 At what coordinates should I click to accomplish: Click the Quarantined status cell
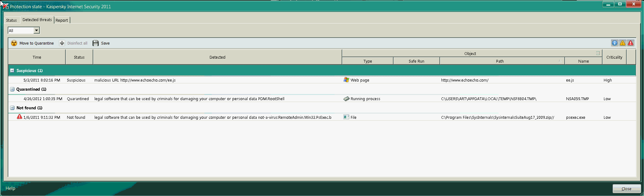click(78, 99)
